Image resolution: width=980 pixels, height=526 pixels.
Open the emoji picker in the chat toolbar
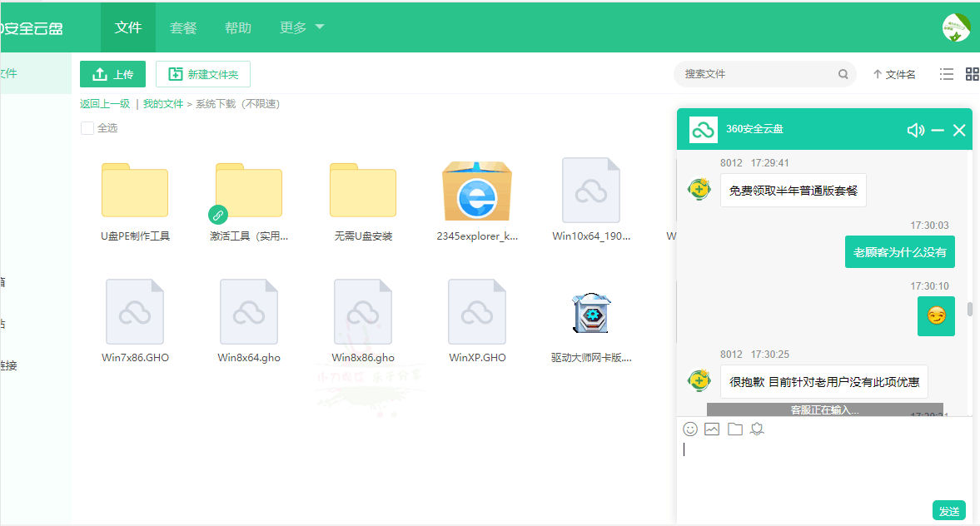coord(690,429)
